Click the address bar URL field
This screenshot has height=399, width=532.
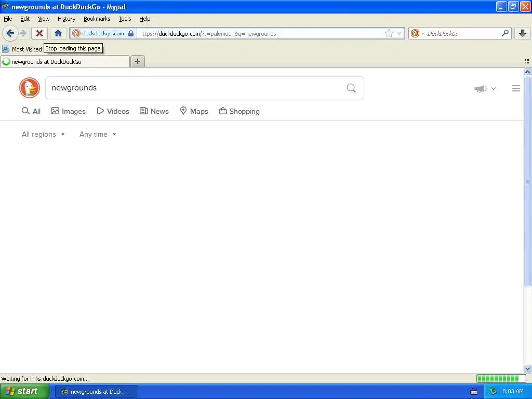tap(261, 34)
